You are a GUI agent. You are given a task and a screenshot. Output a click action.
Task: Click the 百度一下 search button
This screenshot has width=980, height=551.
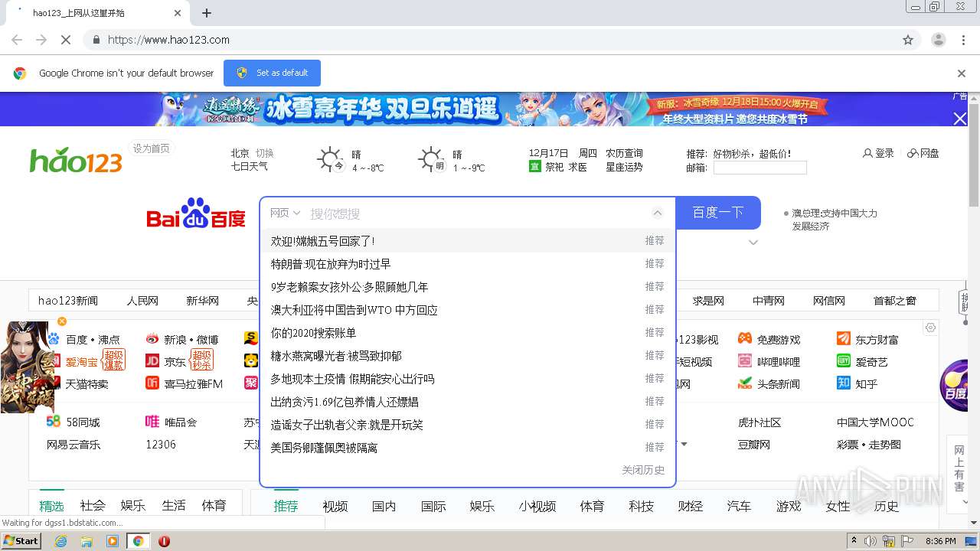pyautogui.click(x=718, y=213)
